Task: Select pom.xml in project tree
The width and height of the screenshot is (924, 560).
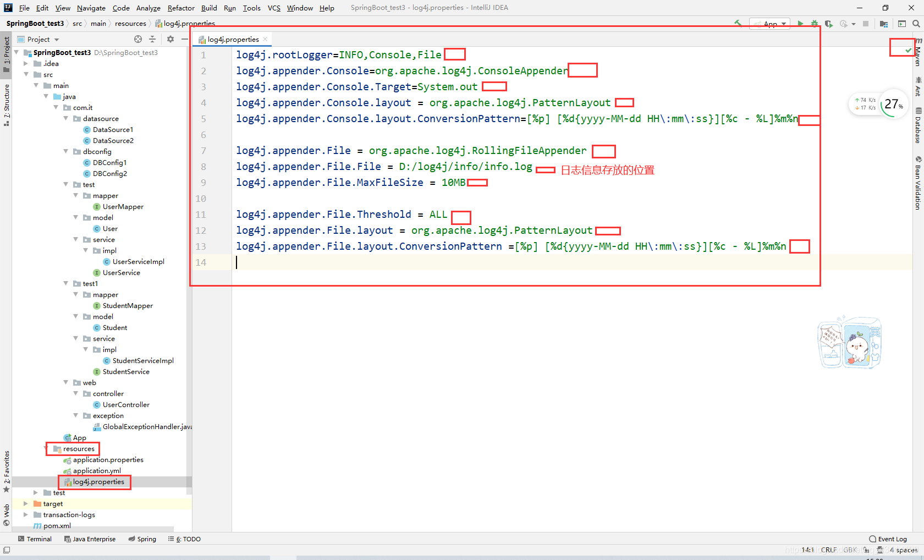Action: click(57, 525)
